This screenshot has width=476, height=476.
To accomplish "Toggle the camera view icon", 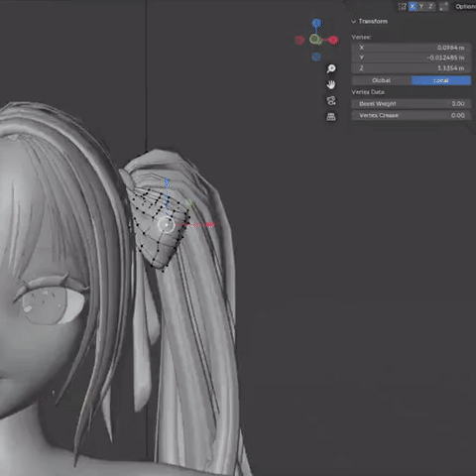I will click(331, 100).
